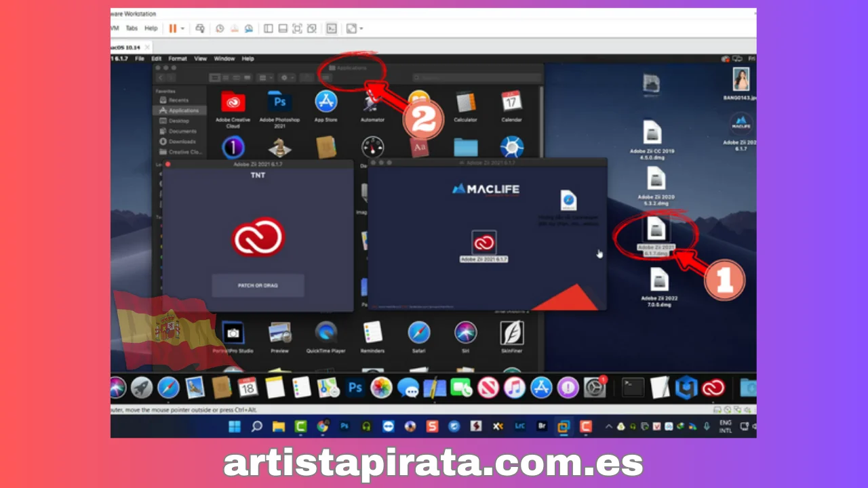868x488 pixels.
Task: Open Preview in the Applications window
Action: point(279,332)
